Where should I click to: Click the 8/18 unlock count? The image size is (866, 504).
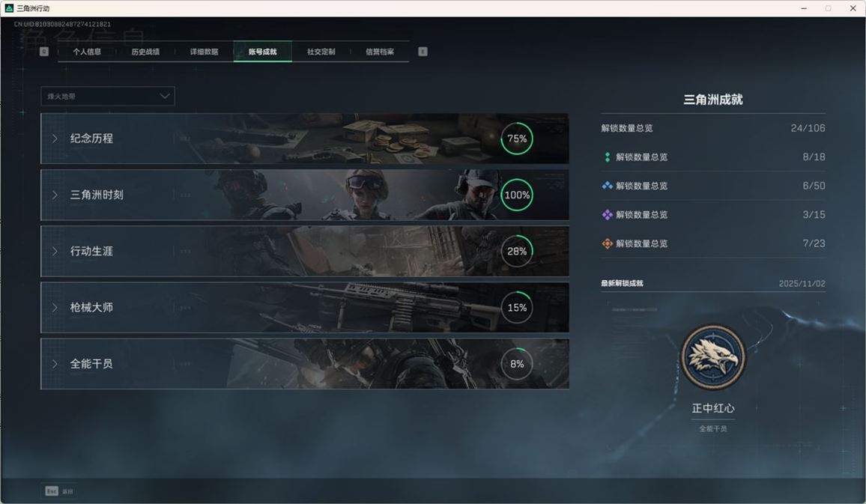pyautogui.click(x=814, y=157)
